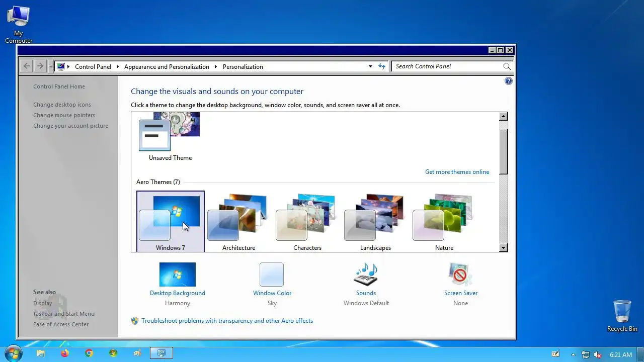Click the Forward navigation arrow

(x=40, y=66)
